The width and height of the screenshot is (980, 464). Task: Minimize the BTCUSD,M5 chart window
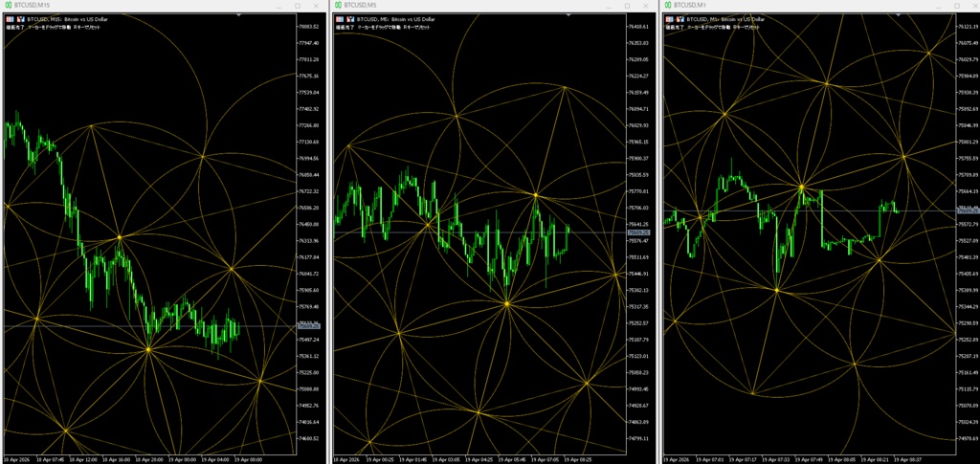(610, 6)
